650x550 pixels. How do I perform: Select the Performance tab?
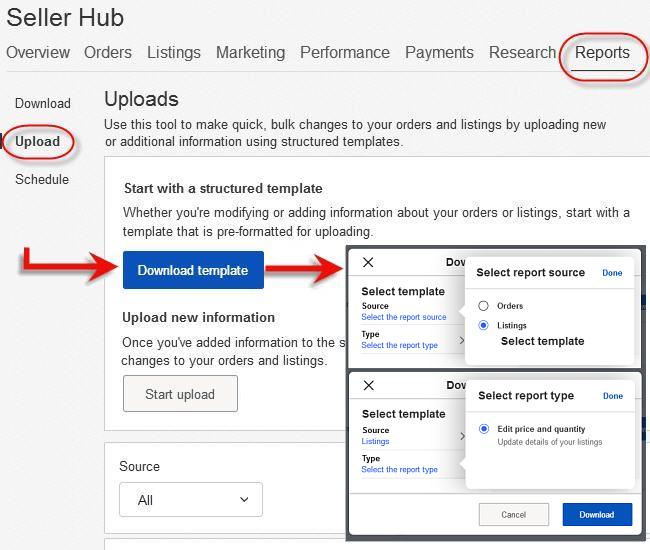[x=345, y=53]
